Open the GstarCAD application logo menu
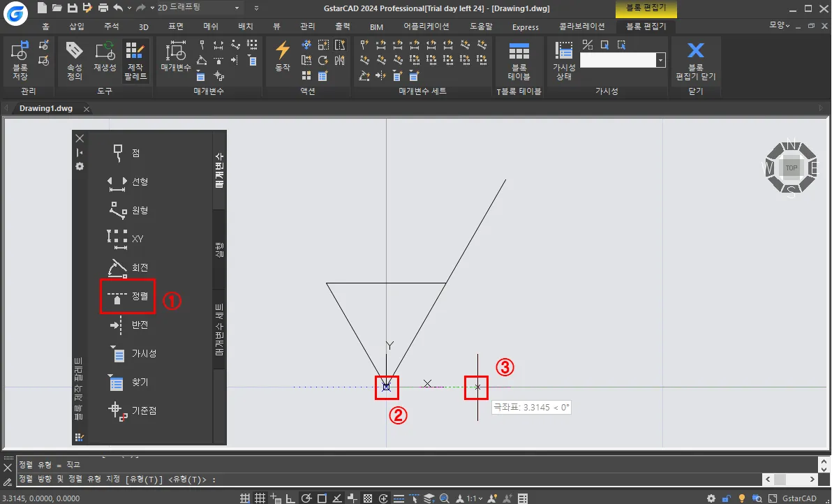The width and height of the screenshot is (832, 504). pyautogui.click(x=15, y=13)
